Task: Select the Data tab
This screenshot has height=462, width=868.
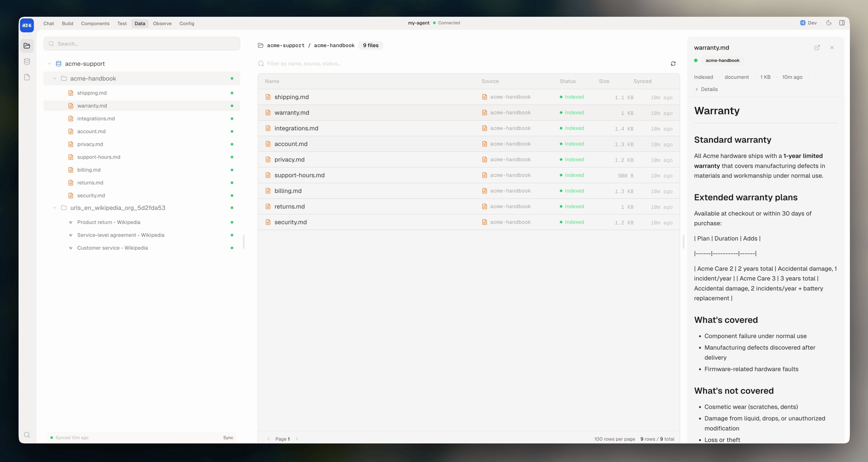Action: point(140,23)
